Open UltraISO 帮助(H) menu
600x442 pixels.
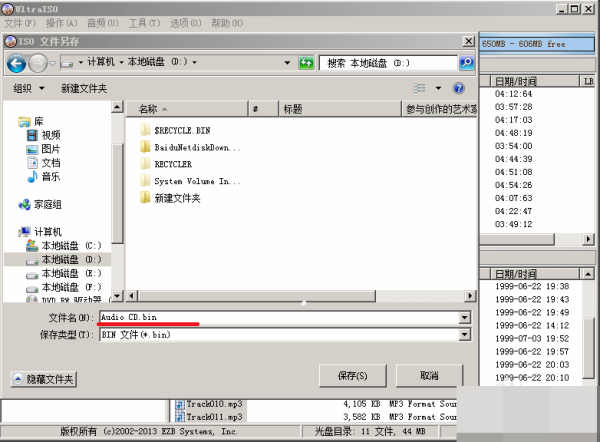pyautogui.click(x=227, y=23)
